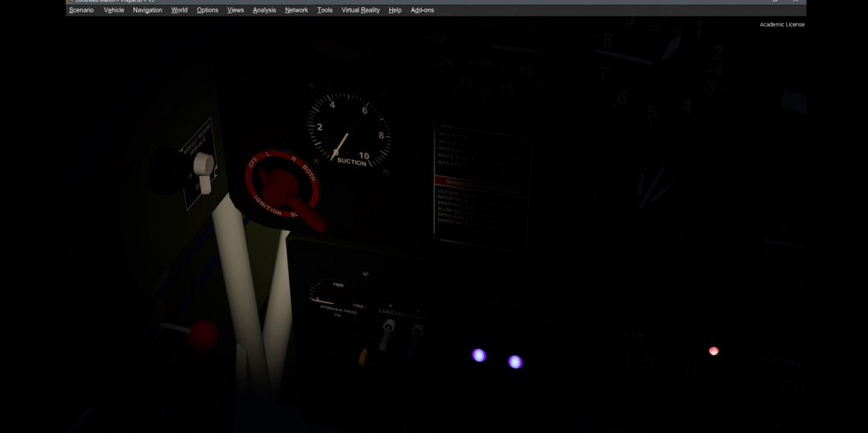Open the Virtual Reality menu
Screen dimensions: 868x433
point(361,10)
